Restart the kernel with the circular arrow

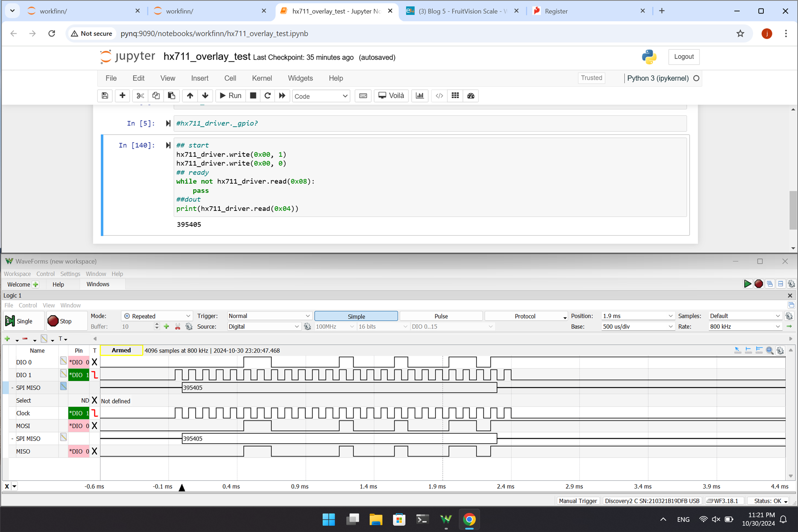coord(268,96)
